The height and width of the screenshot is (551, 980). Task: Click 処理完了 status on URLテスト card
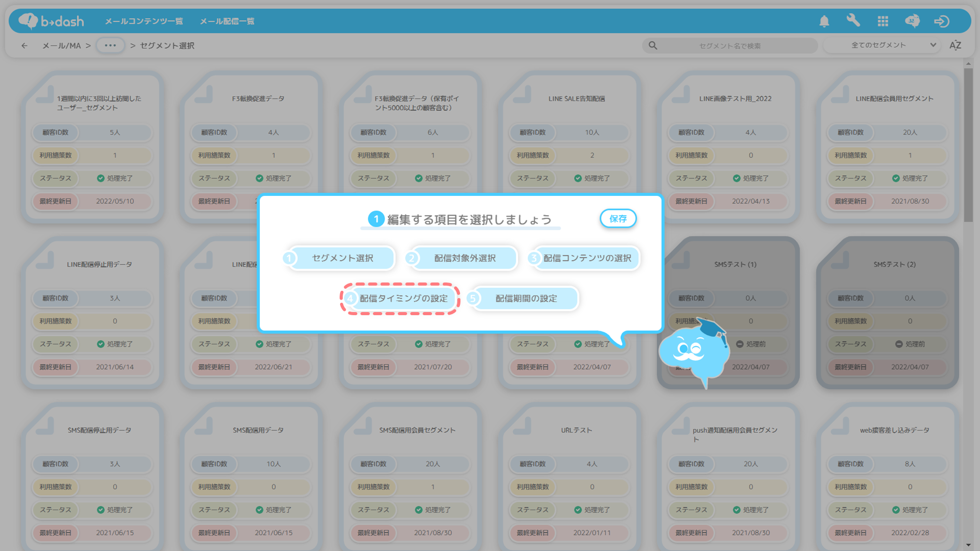pyautogui.click(x=592, y=510)
